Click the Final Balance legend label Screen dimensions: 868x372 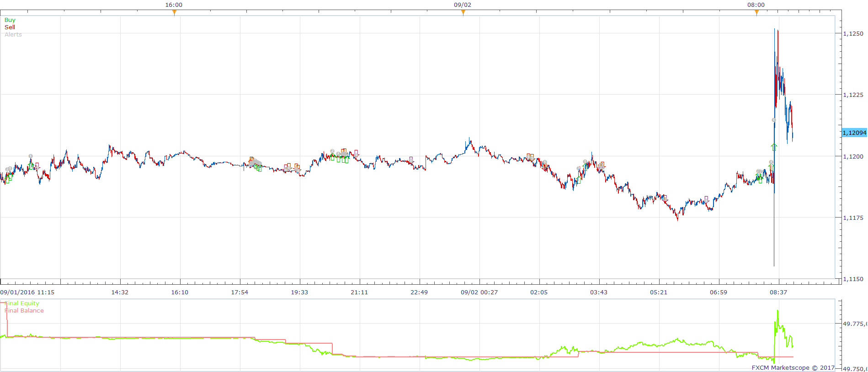24,311
